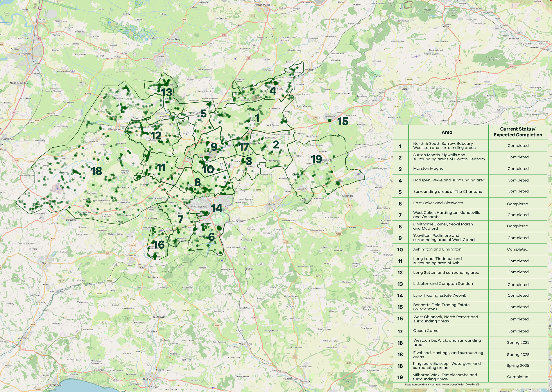552x392 pixels.
Task: Click the Beaminster town label on map
Action: (x=159, y=317)
